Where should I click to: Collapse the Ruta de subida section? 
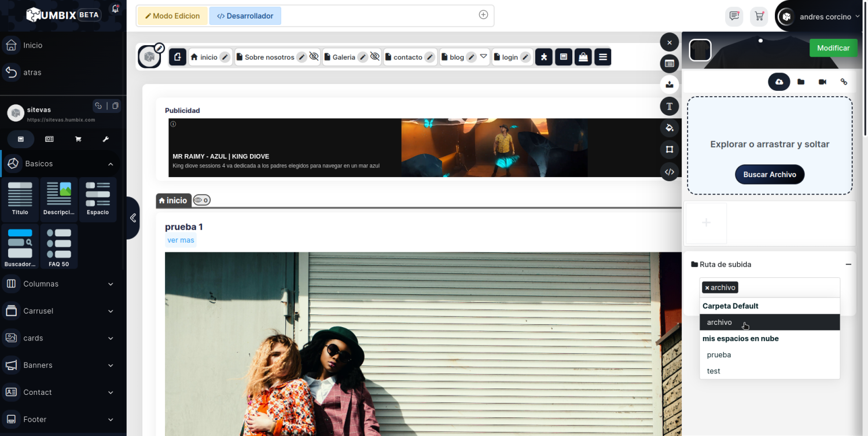point(848,264)
